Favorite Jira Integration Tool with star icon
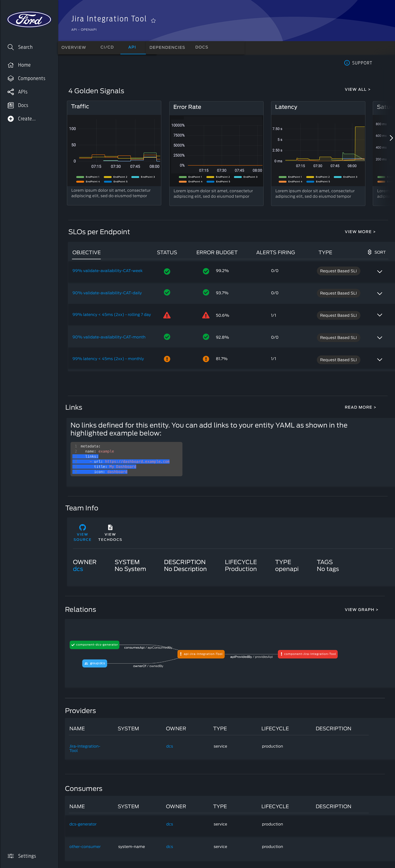Viewport: 395px width, 868px height. click(x=153, y=21)
